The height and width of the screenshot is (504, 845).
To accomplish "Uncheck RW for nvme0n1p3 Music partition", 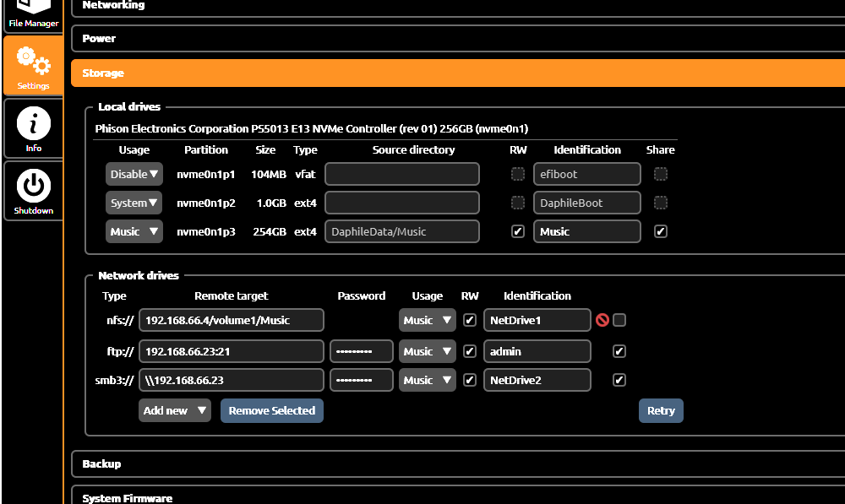I will [518, 231].
